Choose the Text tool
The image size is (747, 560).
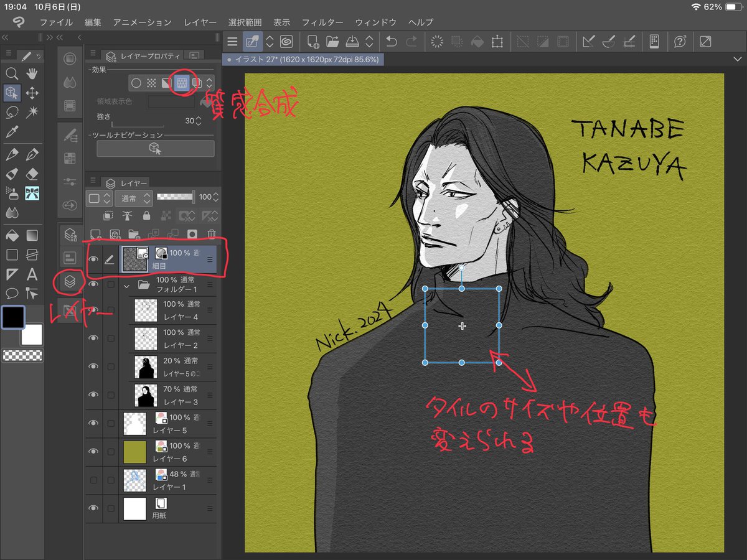(x=32, y=274)
